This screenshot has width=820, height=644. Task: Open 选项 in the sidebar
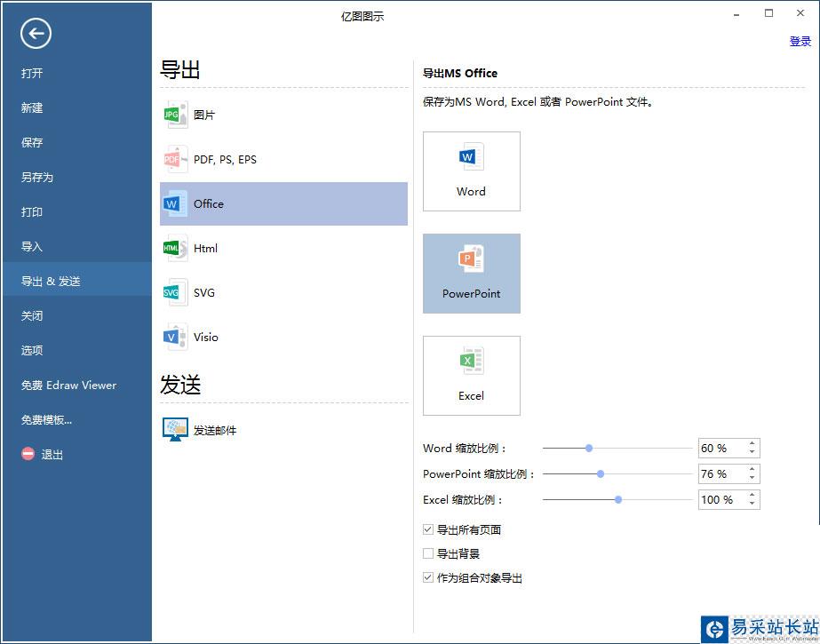pyautogui.click(x=77, y=350)
